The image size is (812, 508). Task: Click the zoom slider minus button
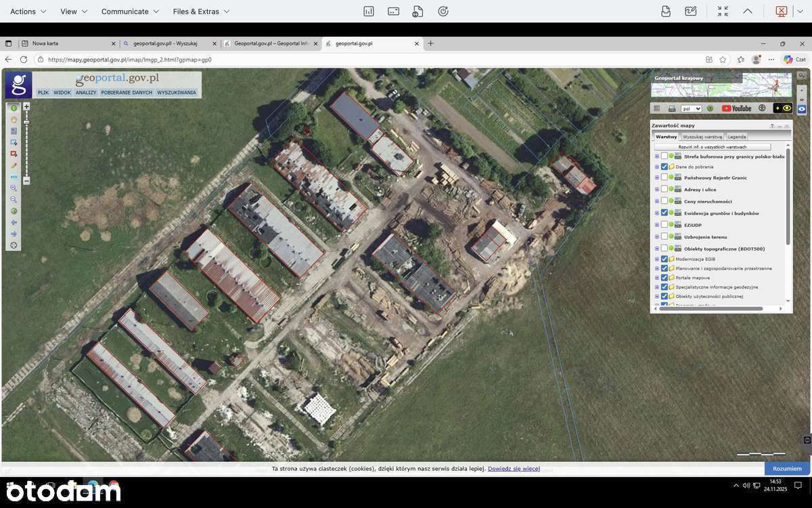coord(26,181)
